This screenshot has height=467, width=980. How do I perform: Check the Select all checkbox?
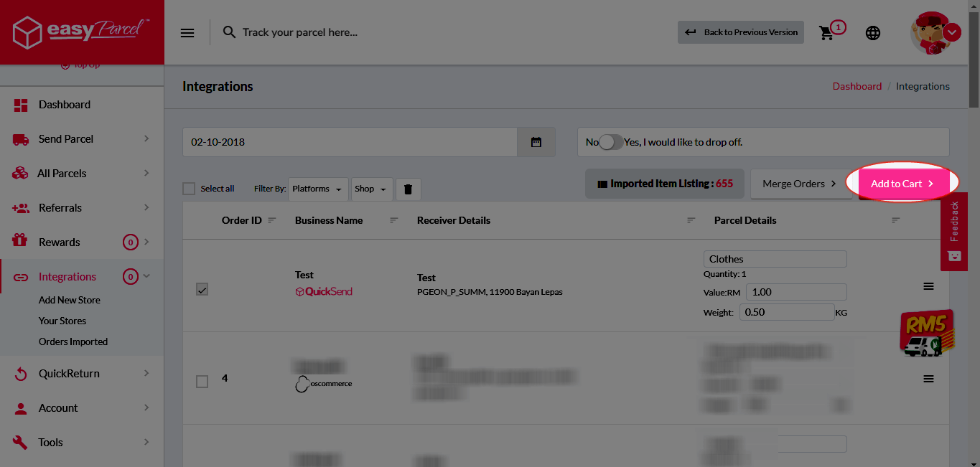click(189, 189)
